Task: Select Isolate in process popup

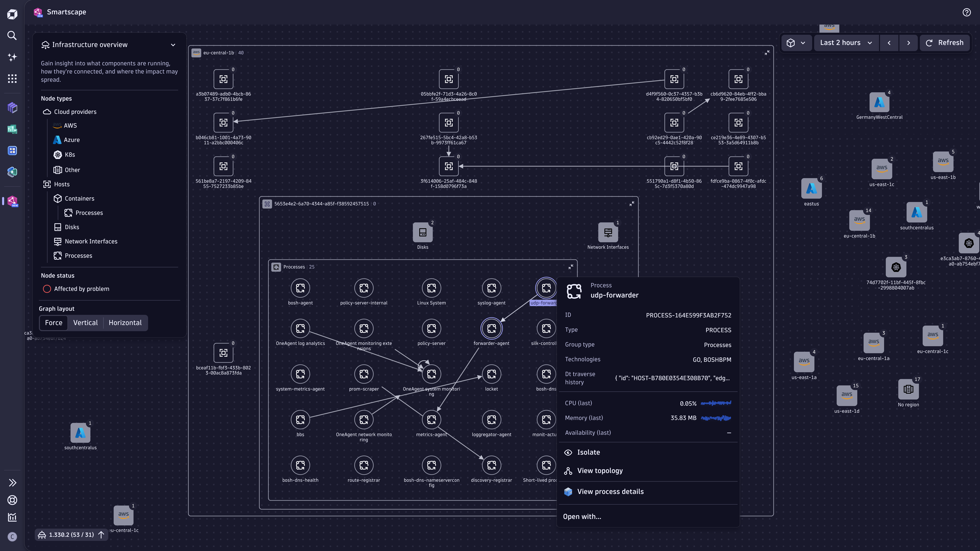Action: click(588, 453)
